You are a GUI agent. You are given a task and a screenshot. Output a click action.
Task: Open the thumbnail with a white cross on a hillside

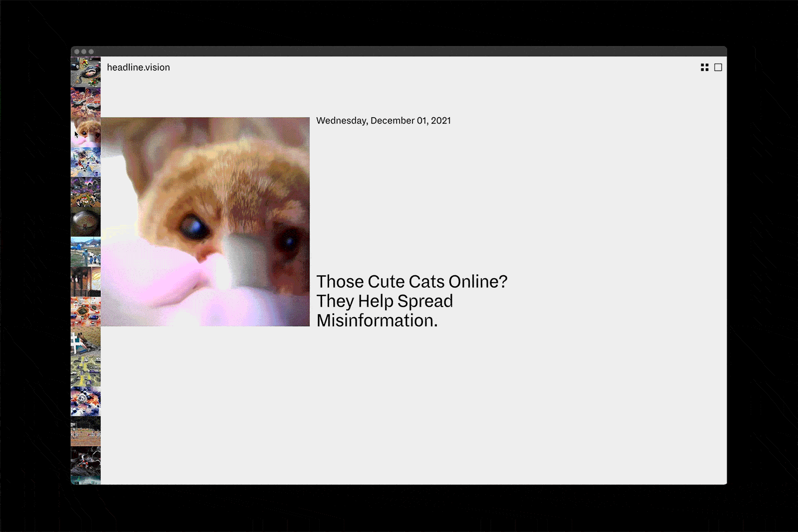(86, 342)
